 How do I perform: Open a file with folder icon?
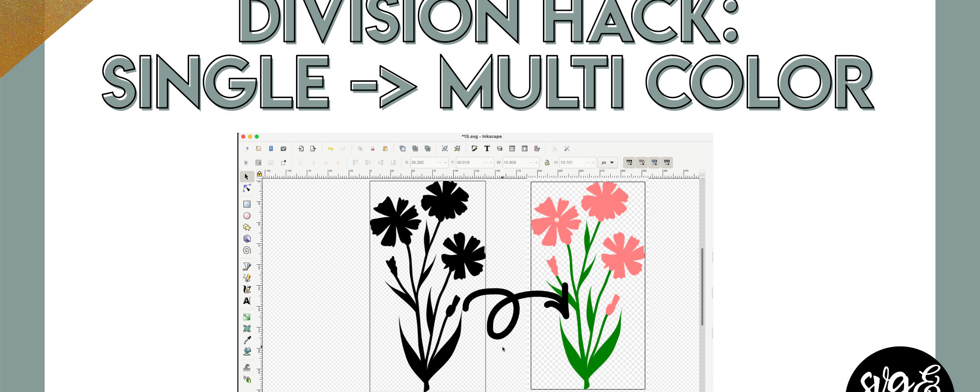258,148
